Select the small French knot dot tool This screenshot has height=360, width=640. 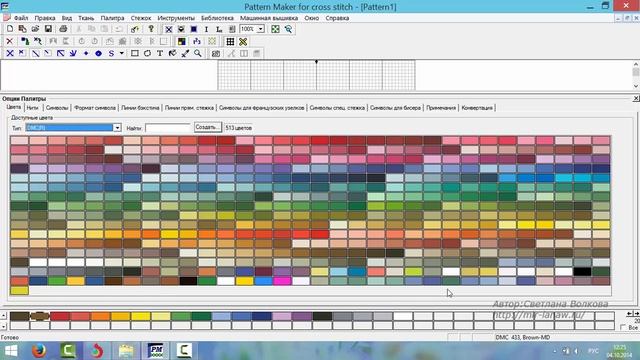coord(86,53)
